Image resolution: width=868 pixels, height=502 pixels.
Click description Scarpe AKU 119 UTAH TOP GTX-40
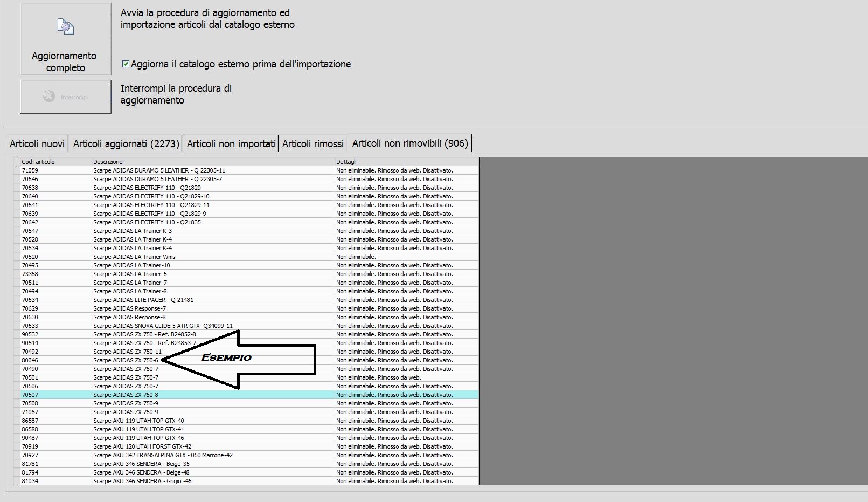click(138, 421)
